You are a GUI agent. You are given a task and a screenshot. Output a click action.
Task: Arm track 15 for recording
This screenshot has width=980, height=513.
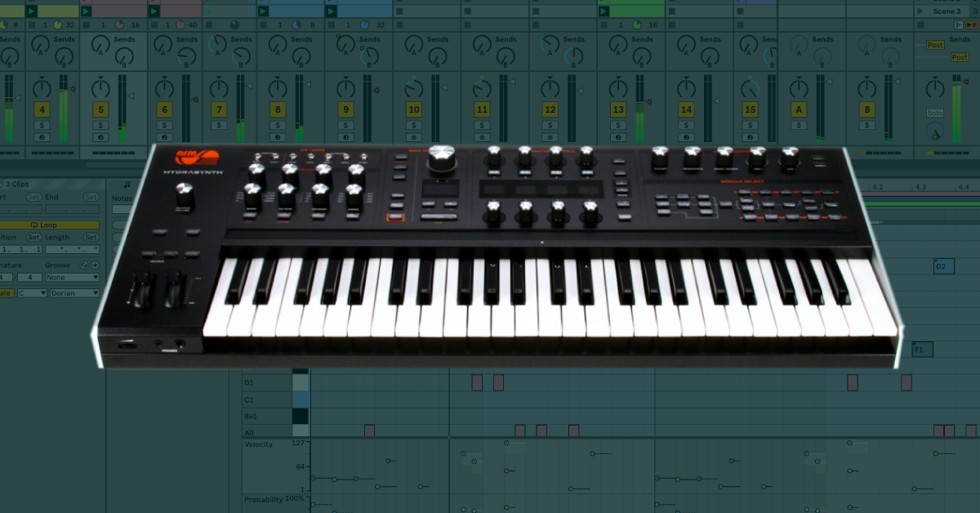[750, 137]
